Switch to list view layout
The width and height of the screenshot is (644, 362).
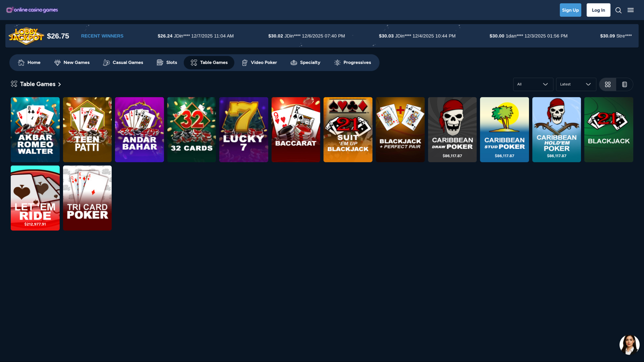click(x=624, y=84)
